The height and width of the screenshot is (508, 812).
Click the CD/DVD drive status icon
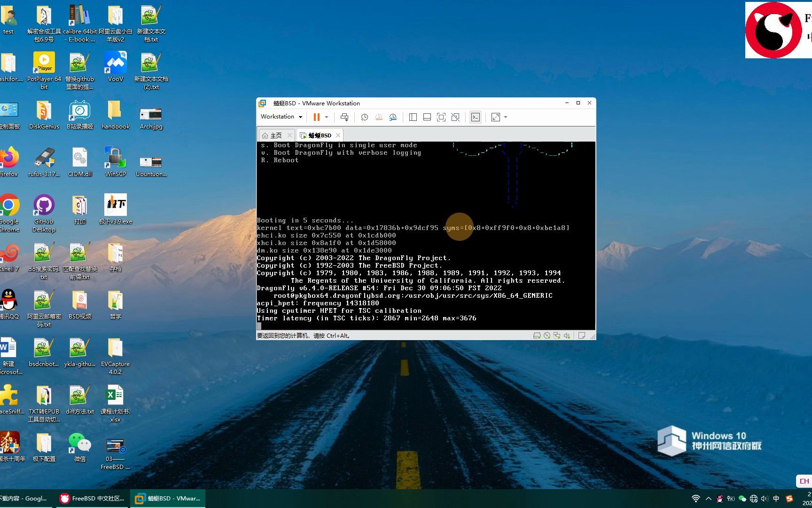click(x=547, y=335)
